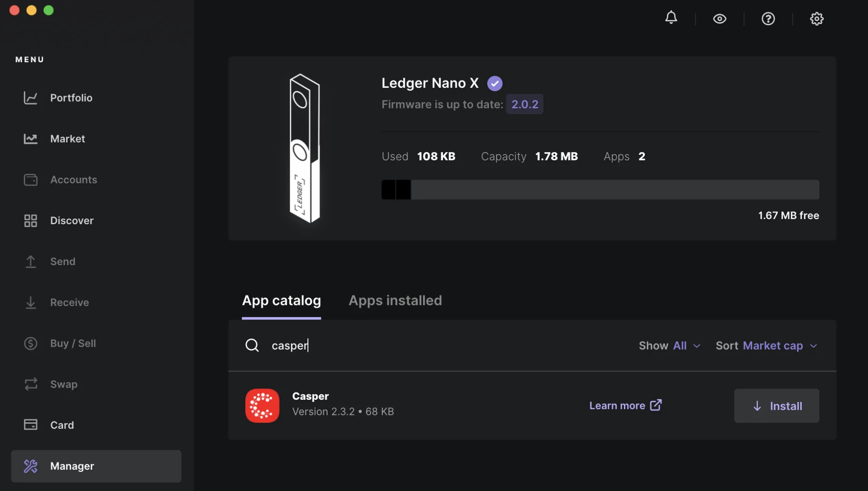Viewport: 868px width, 491px height.
Task: Install the Casper app
Action: point(776,405)
